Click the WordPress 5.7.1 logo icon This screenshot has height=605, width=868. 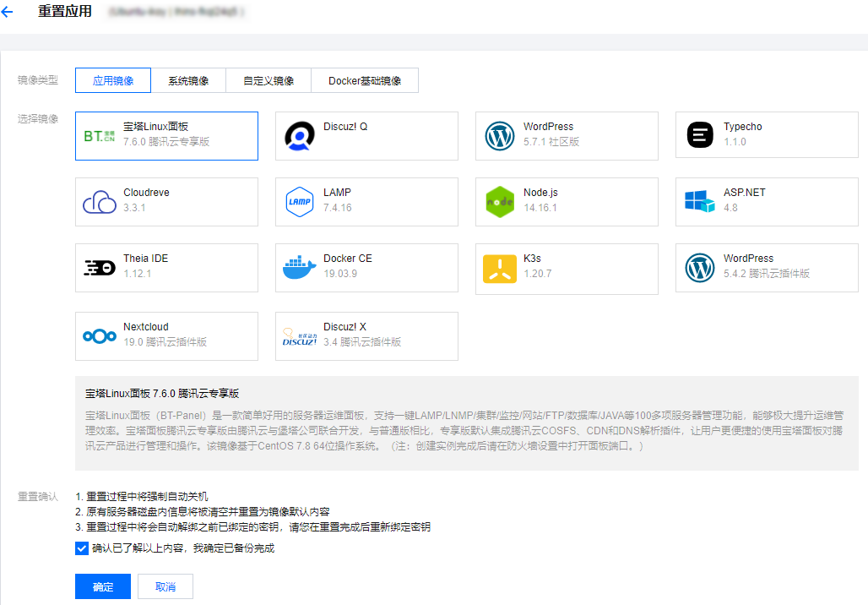[499, 136]
